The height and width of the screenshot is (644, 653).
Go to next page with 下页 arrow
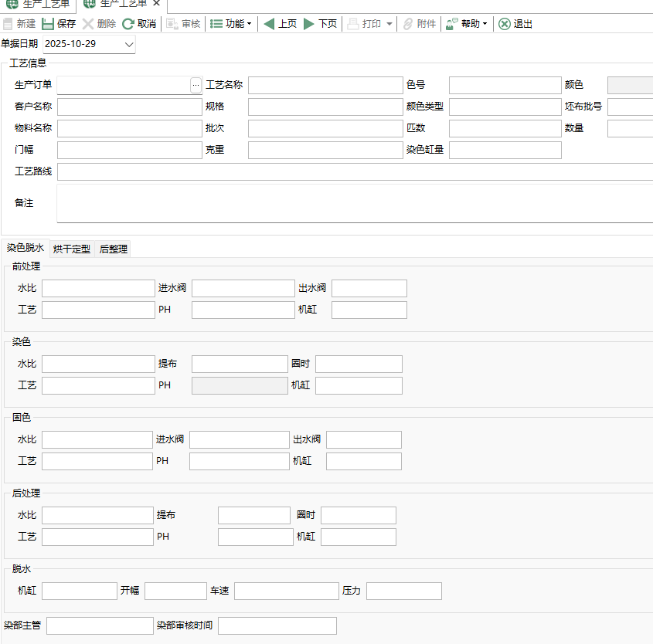(x=309, y=24)
